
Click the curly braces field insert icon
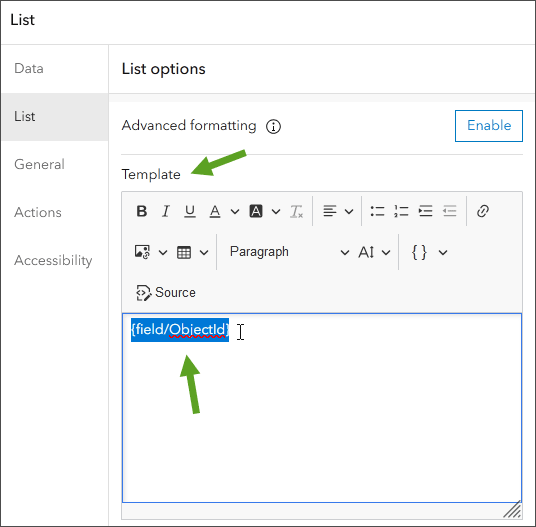tap(419, 252)
